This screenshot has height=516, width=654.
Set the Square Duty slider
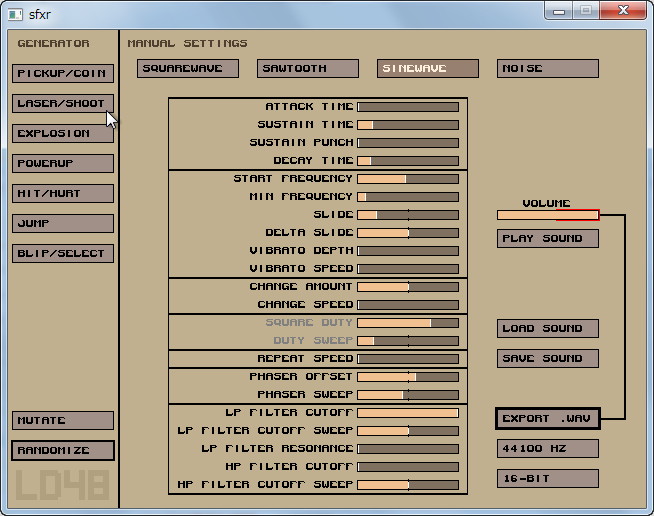coord(408,323)
